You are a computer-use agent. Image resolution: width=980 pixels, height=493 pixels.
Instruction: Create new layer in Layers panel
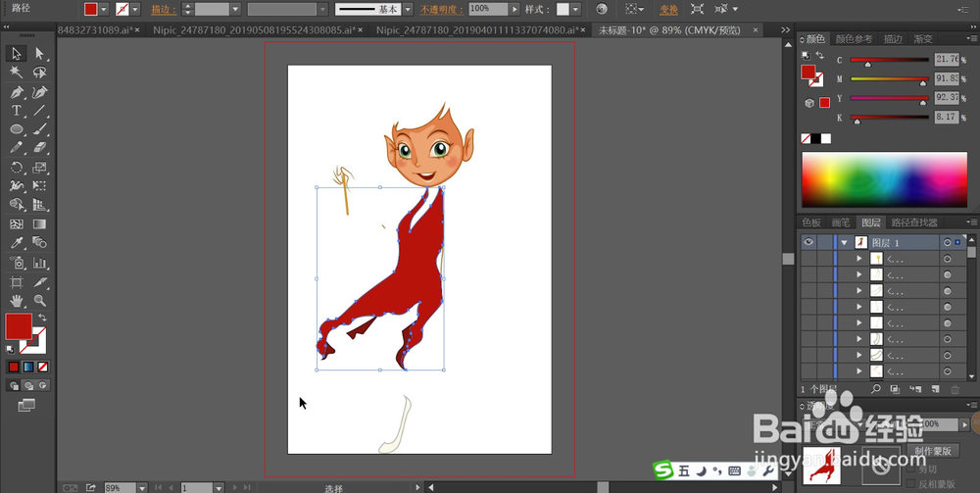pos(935,389)
